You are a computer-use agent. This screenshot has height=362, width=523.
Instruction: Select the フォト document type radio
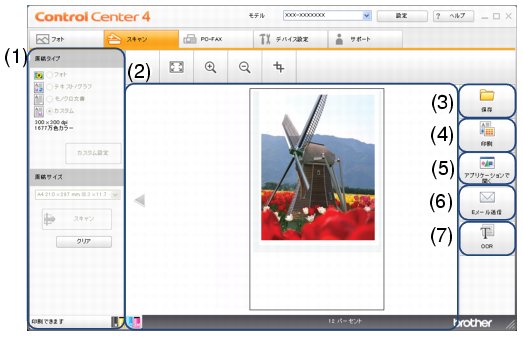click(x=50, y=75)
